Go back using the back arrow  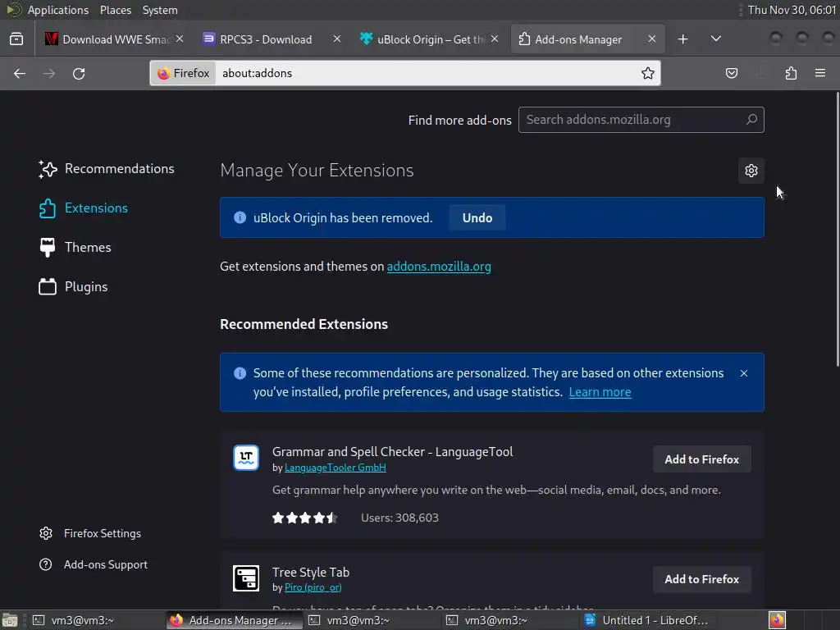tap(20, 73)
